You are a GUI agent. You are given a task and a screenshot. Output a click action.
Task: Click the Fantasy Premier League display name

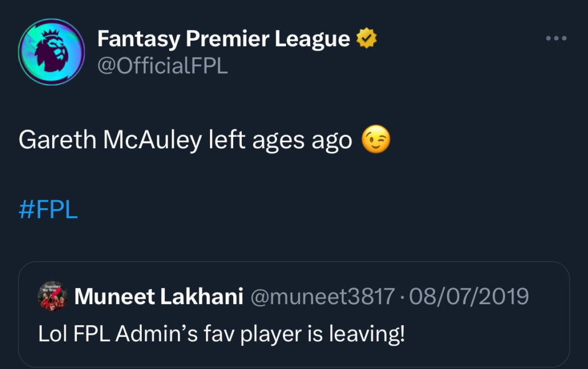tap(223, 39)
